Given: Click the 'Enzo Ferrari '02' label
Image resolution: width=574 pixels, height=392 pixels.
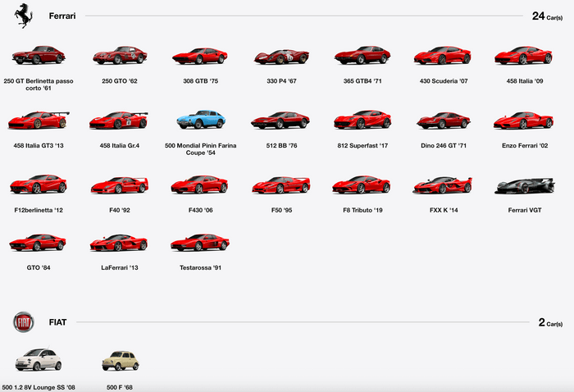Looking at the screenshot, I should click(525, 145).
